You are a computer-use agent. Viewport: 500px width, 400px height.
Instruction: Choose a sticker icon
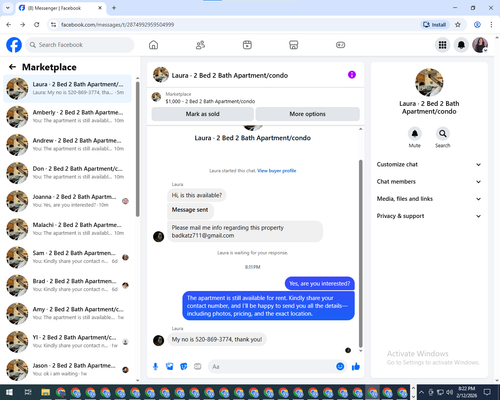tap(184, 367)
